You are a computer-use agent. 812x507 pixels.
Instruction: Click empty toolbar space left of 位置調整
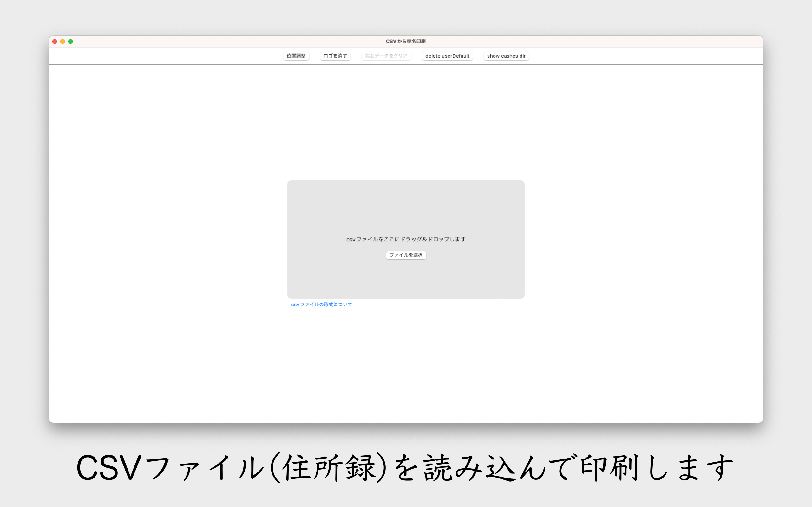point(168,56)
